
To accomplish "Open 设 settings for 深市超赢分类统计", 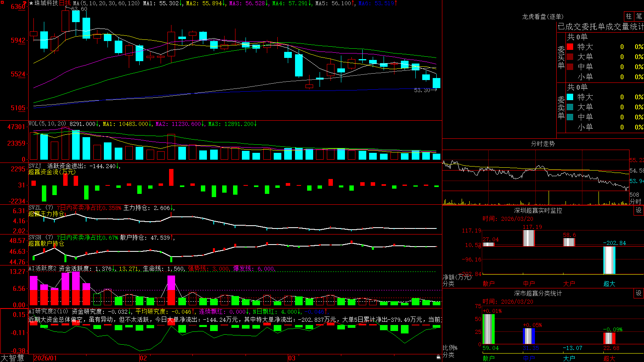I will [639, 293].
